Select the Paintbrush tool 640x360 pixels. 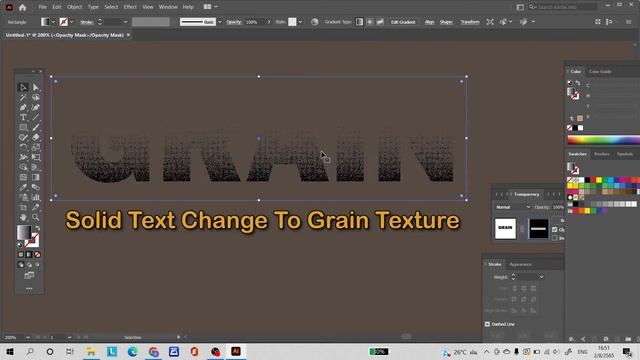(x=36, y=127)
